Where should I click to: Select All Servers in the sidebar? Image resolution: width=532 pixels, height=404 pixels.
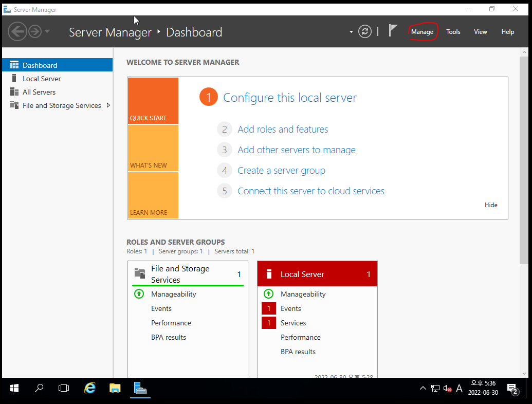coord(58,92)
